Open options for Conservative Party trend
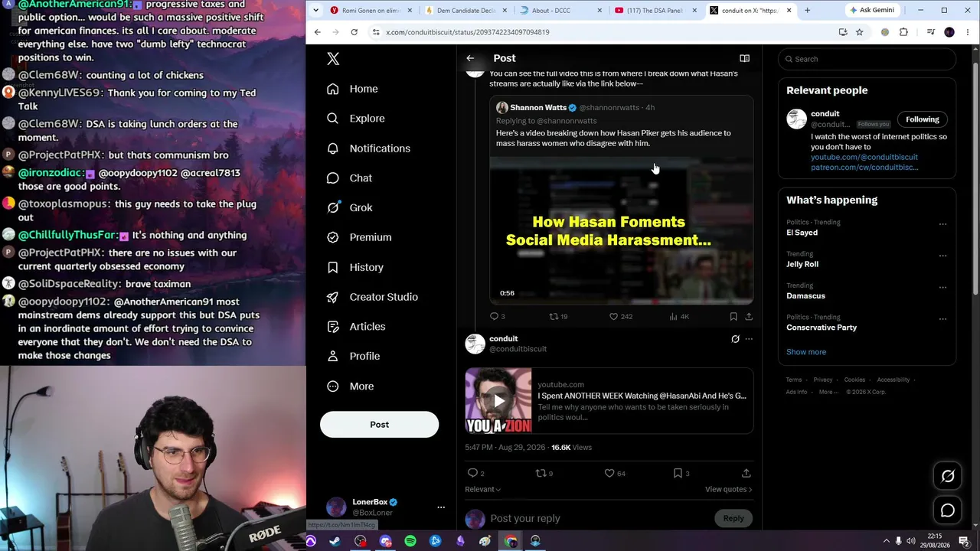This screenshot has width=980, height=551. 942,319
